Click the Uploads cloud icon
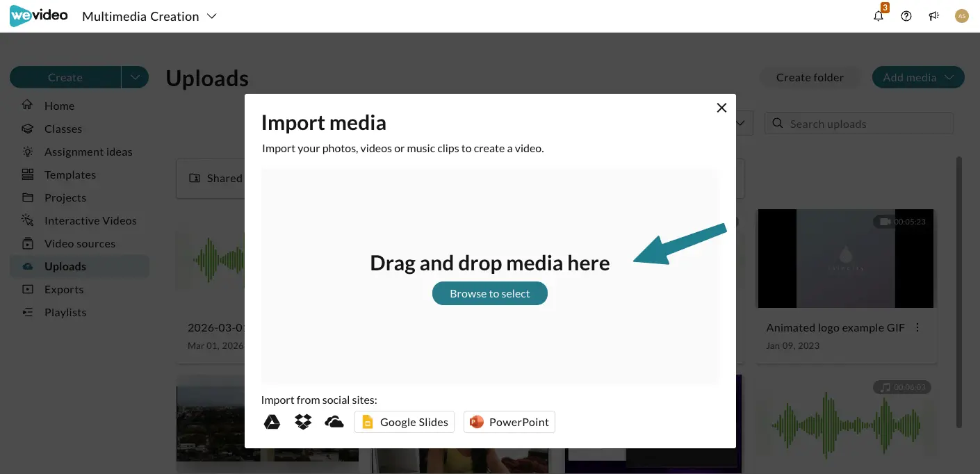This screenshot has width=980, height=474. tap(28, 266)
